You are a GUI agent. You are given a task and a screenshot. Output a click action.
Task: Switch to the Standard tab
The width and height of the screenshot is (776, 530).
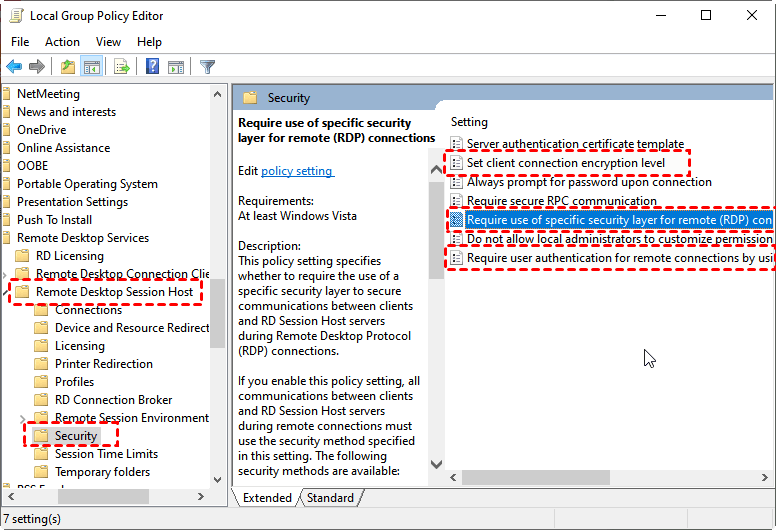[330, 498]
